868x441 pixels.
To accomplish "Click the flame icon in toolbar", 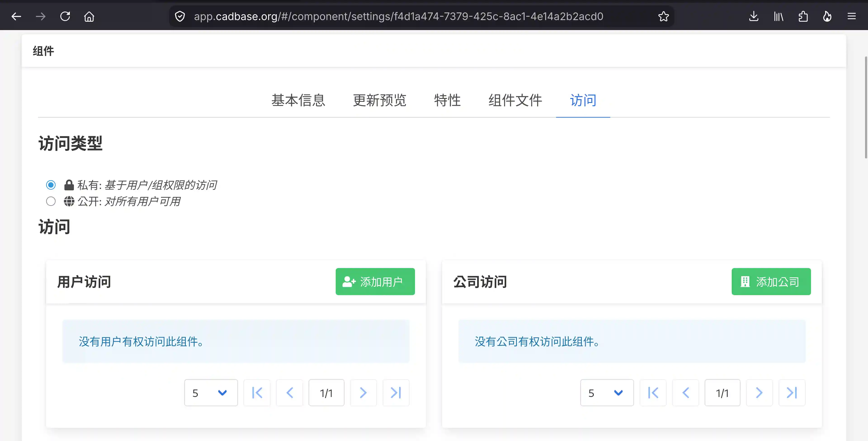I will coord(827,16).
